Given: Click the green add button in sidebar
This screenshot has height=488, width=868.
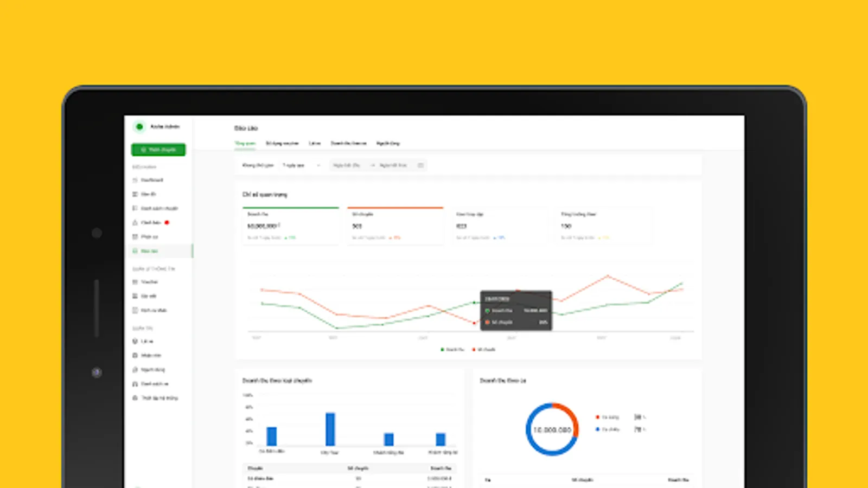Looking at the screenshot, I should (158, 149).
